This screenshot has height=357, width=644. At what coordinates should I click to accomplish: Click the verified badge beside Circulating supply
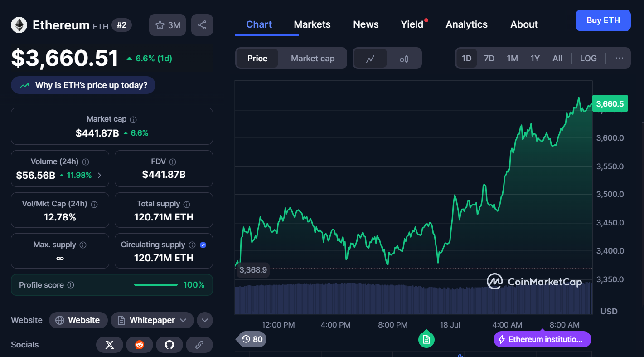point(203,245)
